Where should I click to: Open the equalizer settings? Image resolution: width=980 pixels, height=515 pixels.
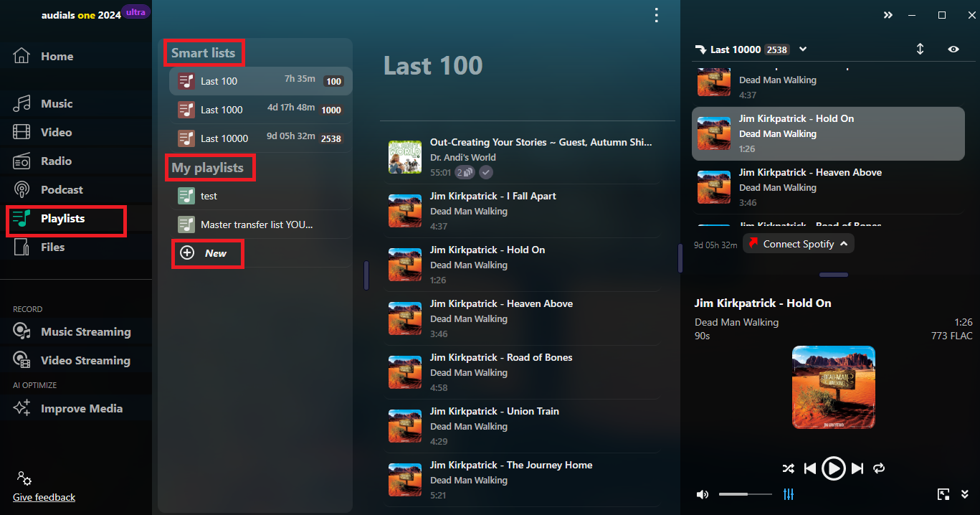[x=789, y=494]
